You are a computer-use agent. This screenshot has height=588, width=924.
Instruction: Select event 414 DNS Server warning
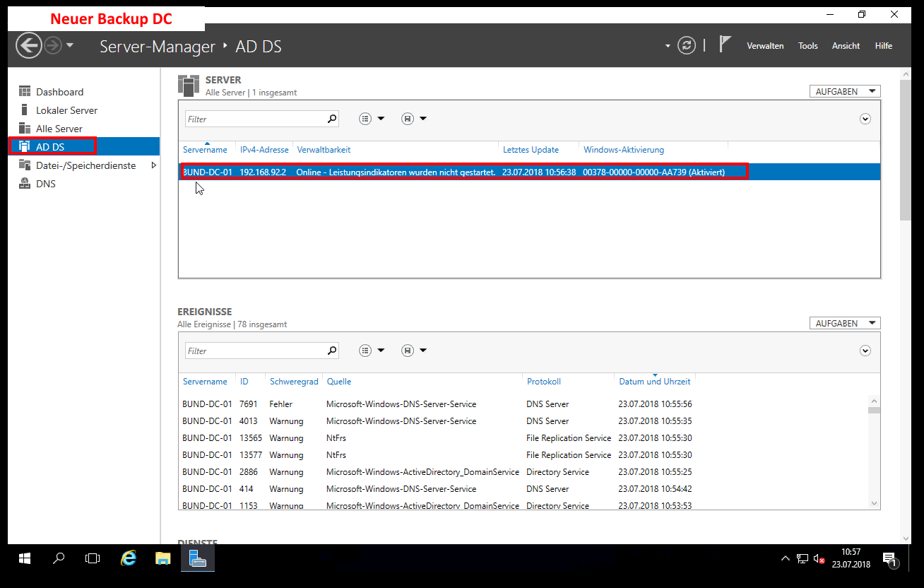(523, 489)
